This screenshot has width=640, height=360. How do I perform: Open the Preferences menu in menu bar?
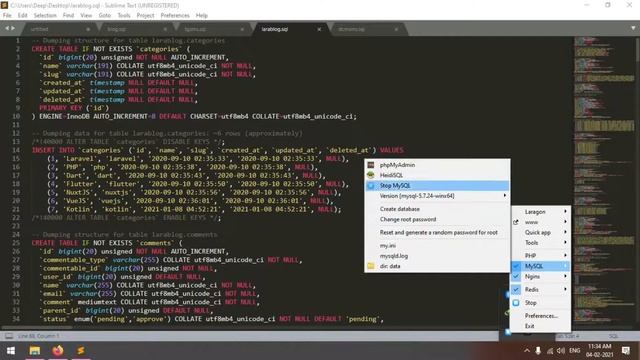(x=175, y=16)
